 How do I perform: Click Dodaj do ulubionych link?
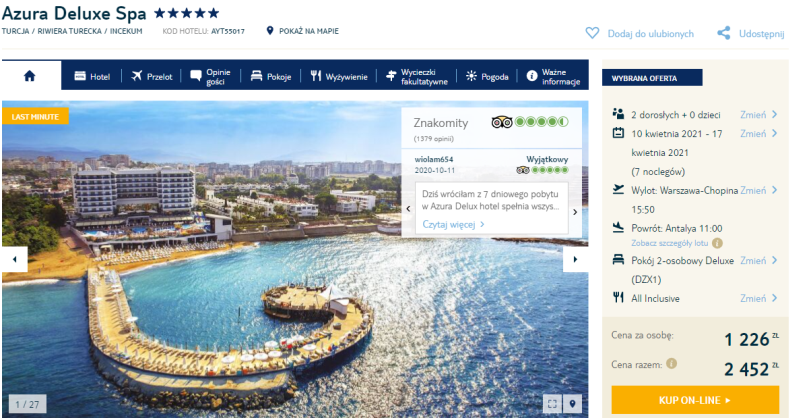tap(650, 34)
